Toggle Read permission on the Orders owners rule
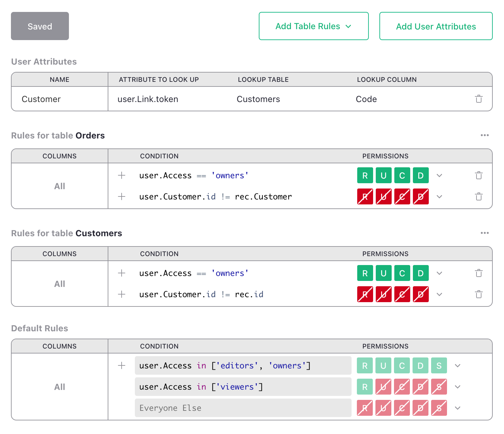504x434 pixels. [365, 176]
